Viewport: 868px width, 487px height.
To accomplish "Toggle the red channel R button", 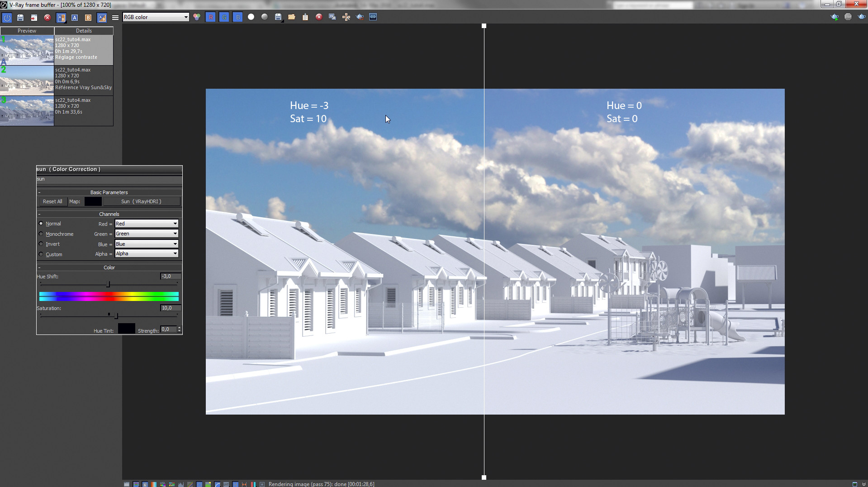I will point(210,17).
